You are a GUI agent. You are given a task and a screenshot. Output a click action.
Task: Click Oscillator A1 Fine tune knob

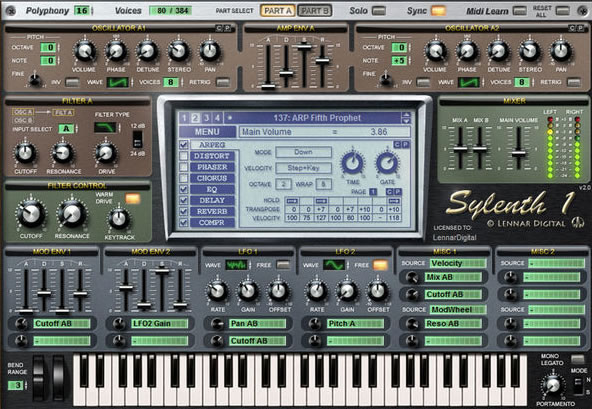35,79
